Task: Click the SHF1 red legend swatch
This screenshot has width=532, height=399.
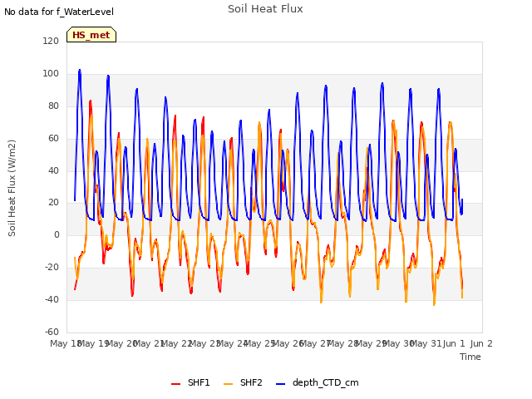Action: point(175,384)
